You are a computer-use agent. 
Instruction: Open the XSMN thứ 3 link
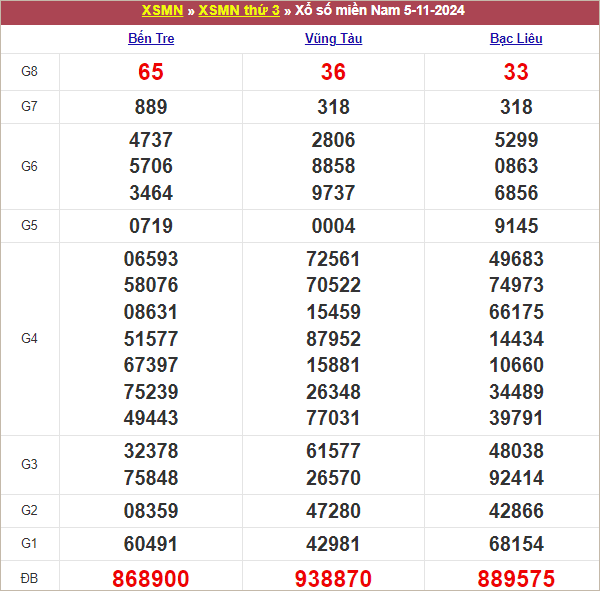[x=239, y=10]
